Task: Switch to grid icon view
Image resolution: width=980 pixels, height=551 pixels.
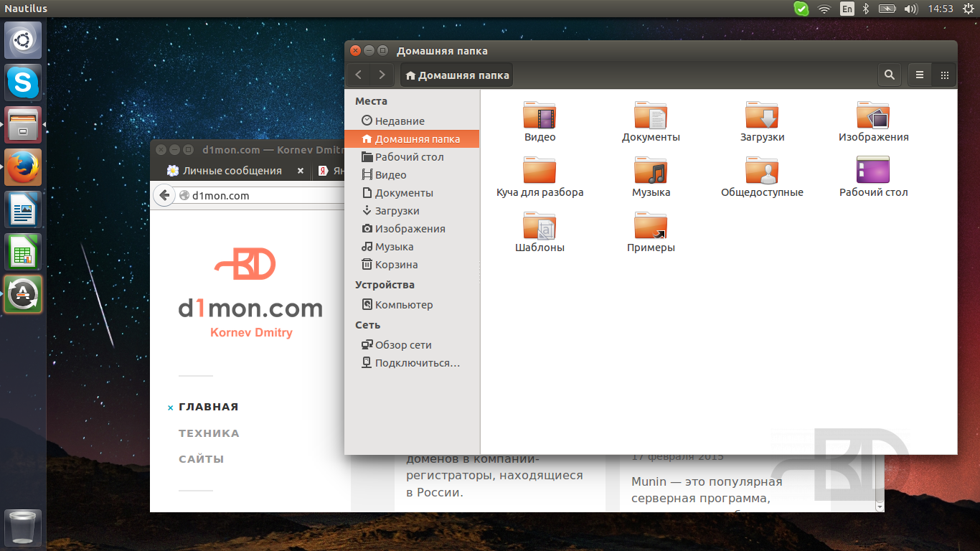Action: pos(944,75)
